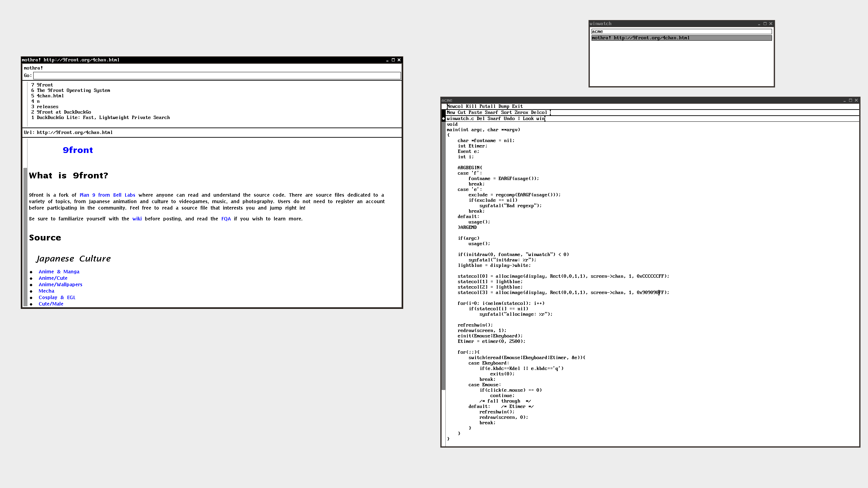This screenshot has height=488, width=868.
Task: Click Del in the winwatch.c tag
Action: click(x=481, y=119)
